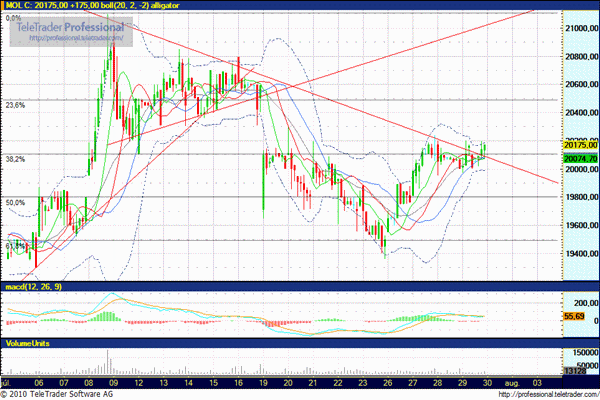Select the 50,0% Fibonacci level label
Viewport: 600px width, 400px height.
pyautogui.click(x=15, y=203)
